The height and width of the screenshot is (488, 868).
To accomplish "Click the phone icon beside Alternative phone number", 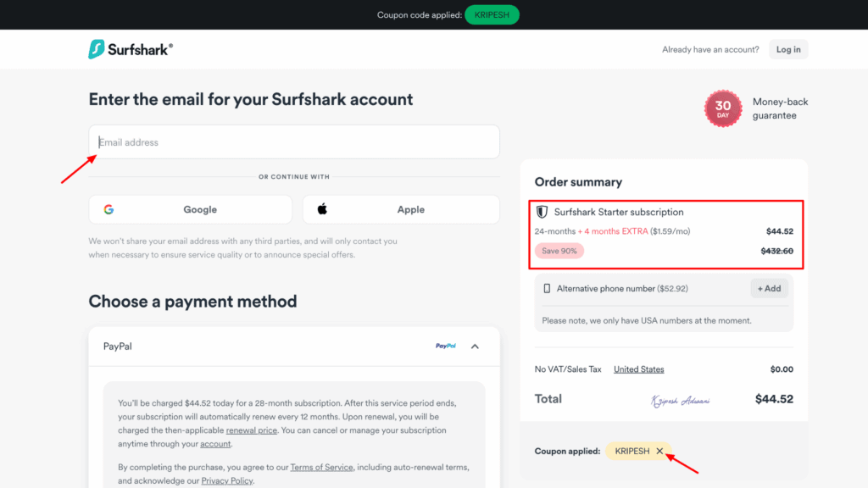I will point(545,288).
